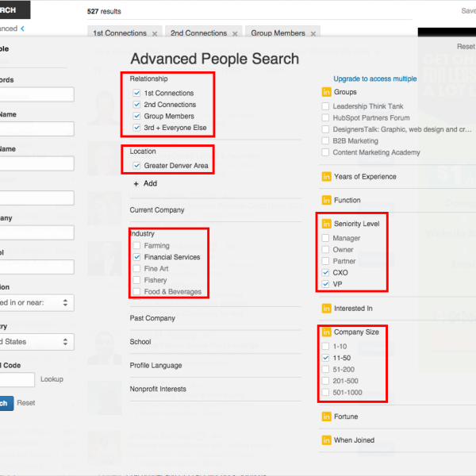Open the located in or near dropdown
This screenshot has height=476, width=476.
click(x=36, y=303)
